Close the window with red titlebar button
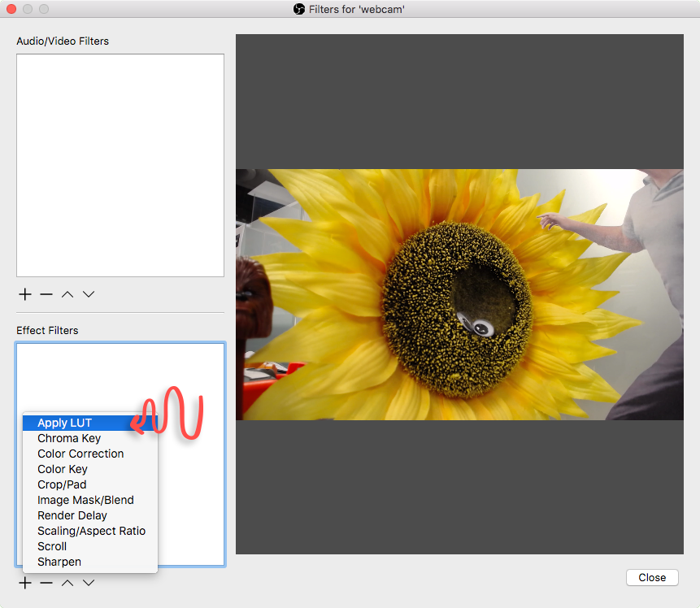The height and width of the screenshot is (608, 700). [11, 9]
